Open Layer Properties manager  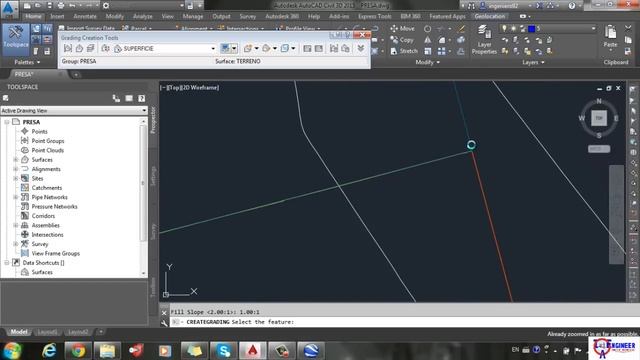click(484, 40)
